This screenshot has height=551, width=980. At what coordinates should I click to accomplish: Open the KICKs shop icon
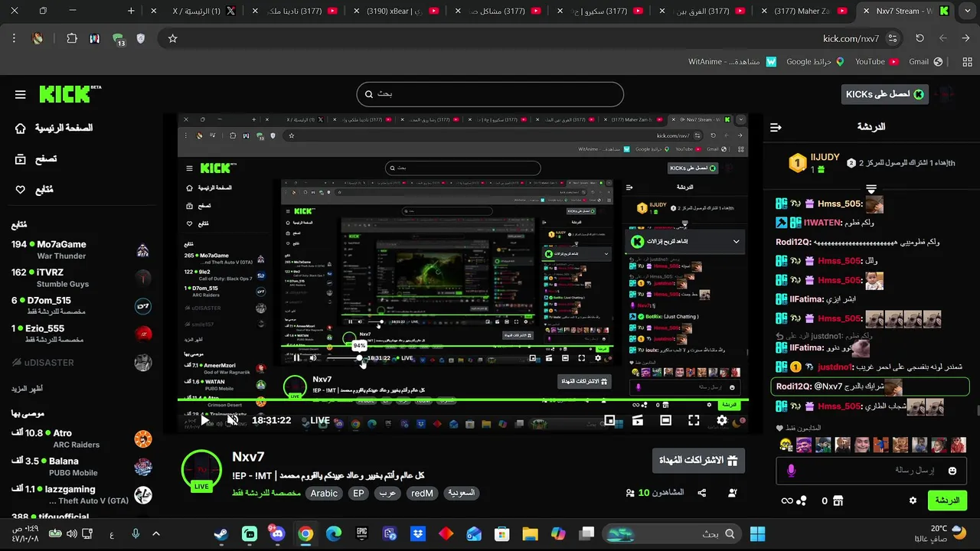[x=838, y=500]
